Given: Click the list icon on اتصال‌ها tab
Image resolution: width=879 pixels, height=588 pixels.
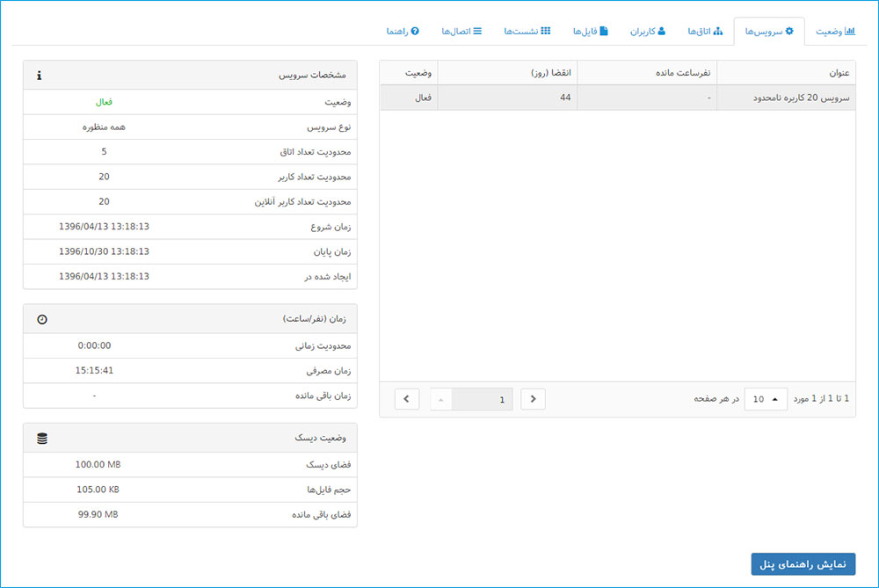Looking at the screenshot, I should [x=477, y=31].
